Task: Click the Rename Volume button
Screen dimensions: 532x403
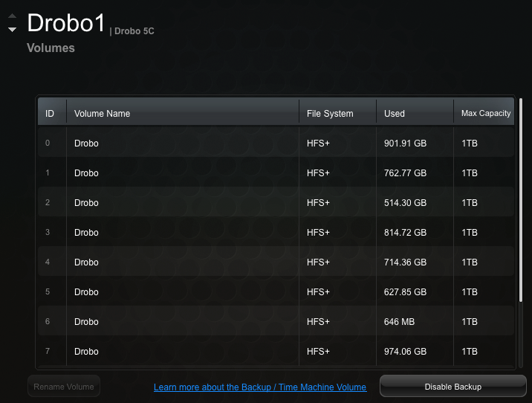Action: [64, 387]
